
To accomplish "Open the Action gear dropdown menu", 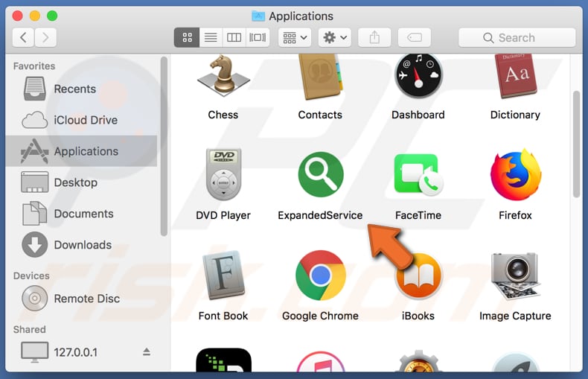I will tap(334, 37).
